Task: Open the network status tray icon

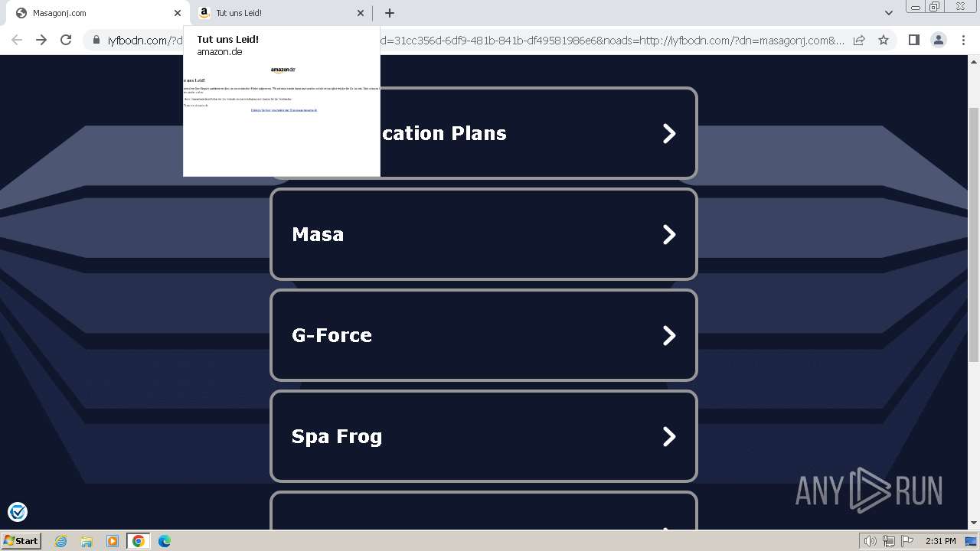Action: pos(889,541)
